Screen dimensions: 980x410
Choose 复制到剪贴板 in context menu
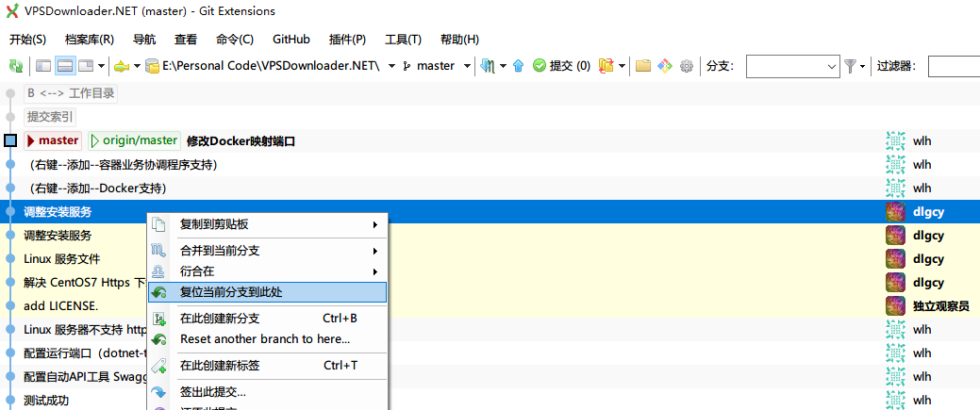click(x=268, y=224)
